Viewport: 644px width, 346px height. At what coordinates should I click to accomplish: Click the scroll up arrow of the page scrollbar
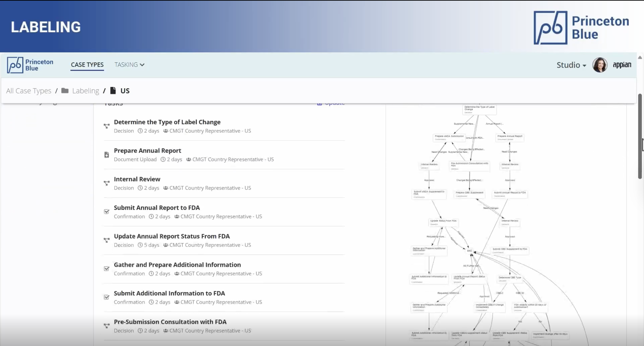tap(640, 57)
